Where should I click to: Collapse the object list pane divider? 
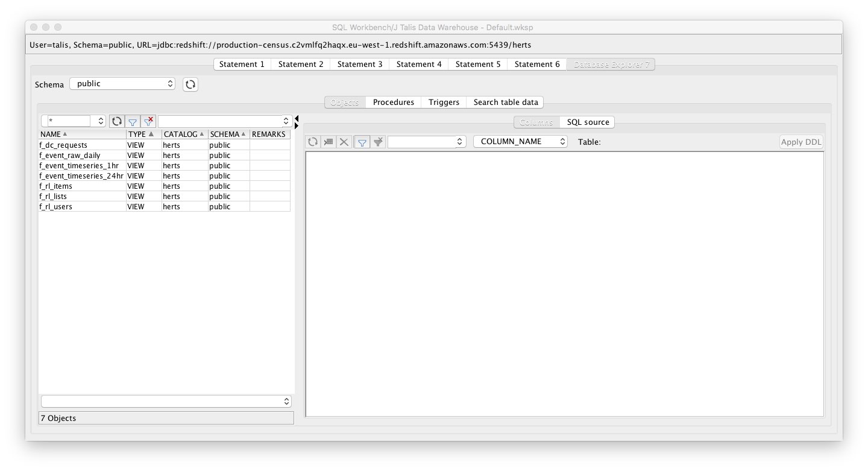[295, 118]
